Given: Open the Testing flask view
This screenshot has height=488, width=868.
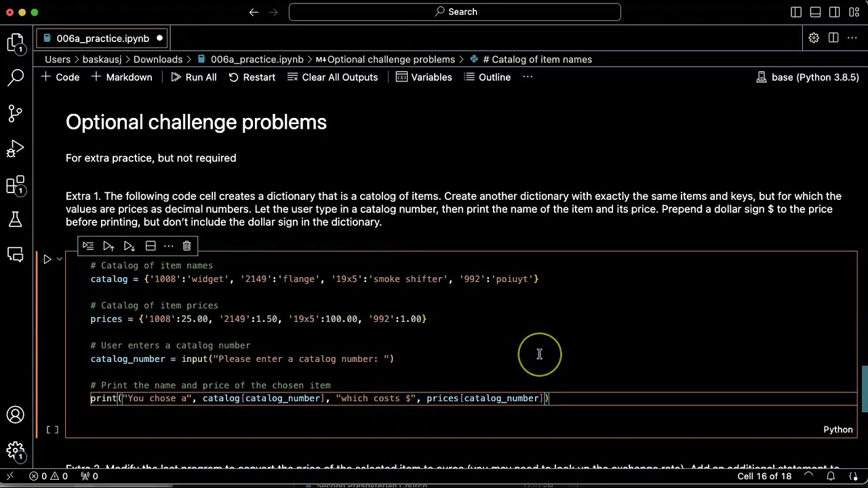Looking at the screenshot, I should point(16,220).
